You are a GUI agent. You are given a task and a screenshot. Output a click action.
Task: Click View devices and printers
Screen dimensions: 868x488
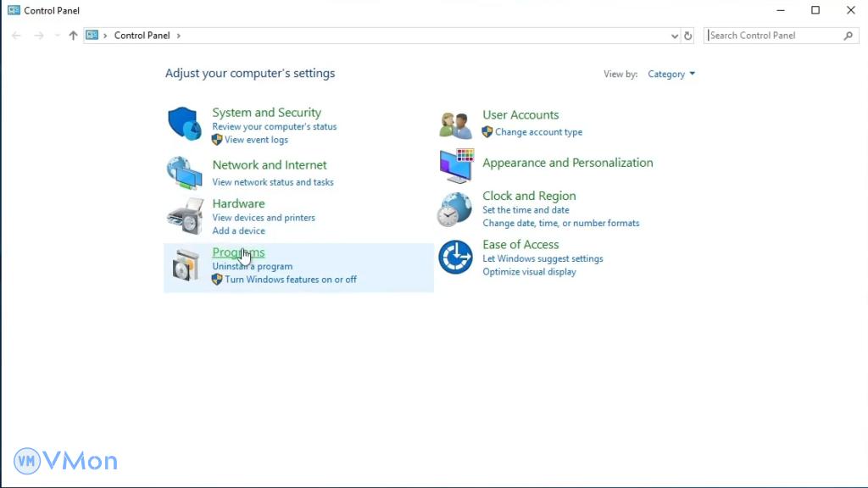point(263,218)
